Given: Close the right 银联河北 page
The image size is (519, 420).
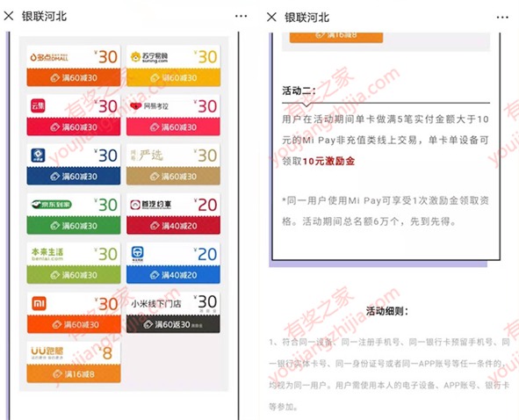Looking at the screenshot, I should (271, 17).
